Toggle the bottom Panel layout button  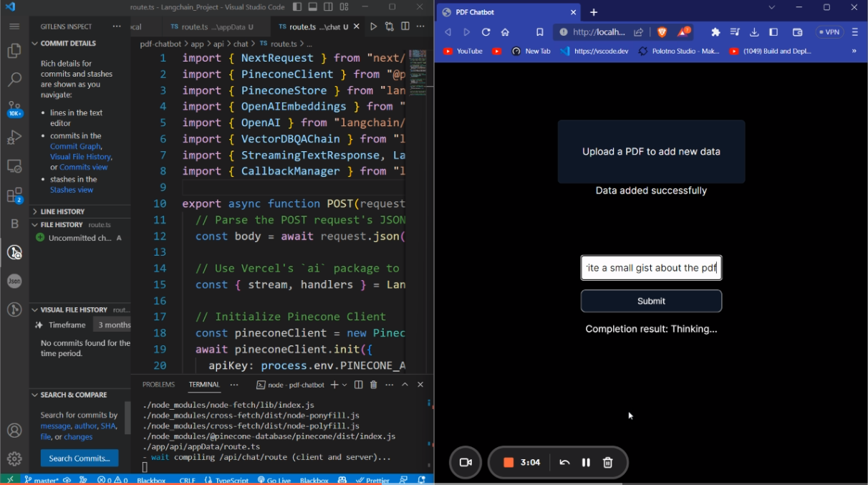(x=314, y=7)
